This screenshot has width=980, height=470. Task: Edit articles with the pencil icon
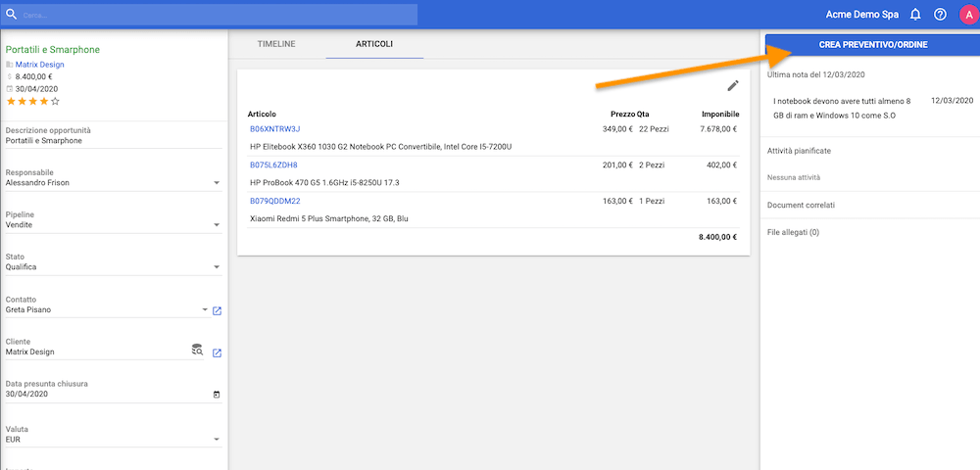pyautogui.click(x=734, y=86)
